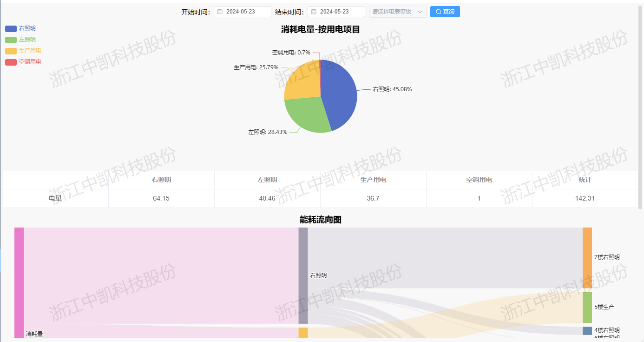Select the green 5楼生产 node

pyautogui.click(x=588, y=306)
